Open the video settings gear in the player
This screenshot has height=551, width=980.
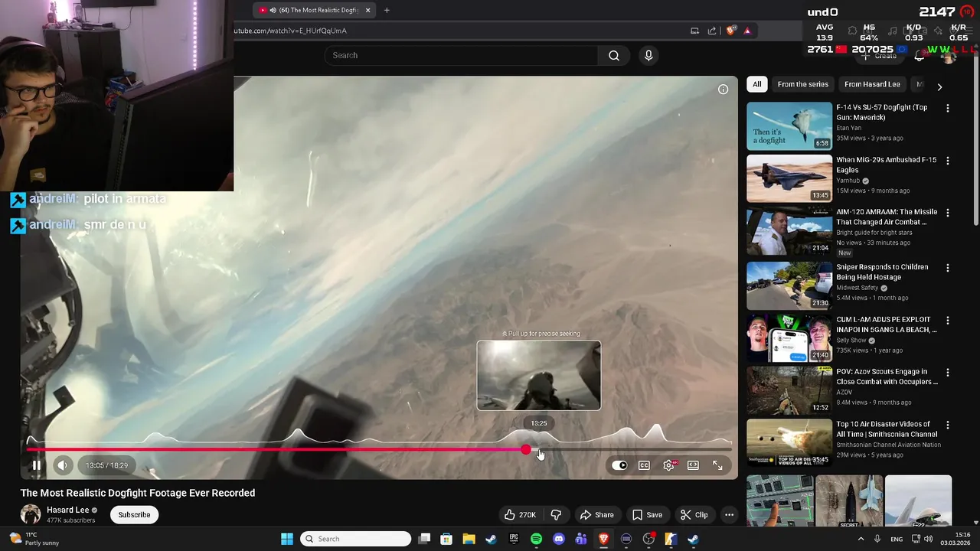668,465
